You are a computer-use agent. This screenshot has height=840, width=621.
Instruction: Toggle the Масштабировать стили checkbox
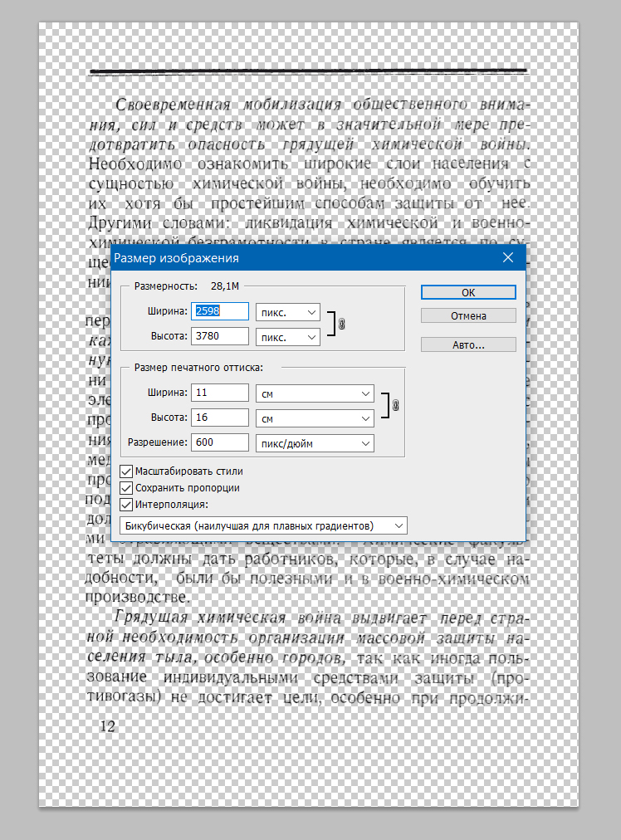pyautogui.click(x=126, y=471)
